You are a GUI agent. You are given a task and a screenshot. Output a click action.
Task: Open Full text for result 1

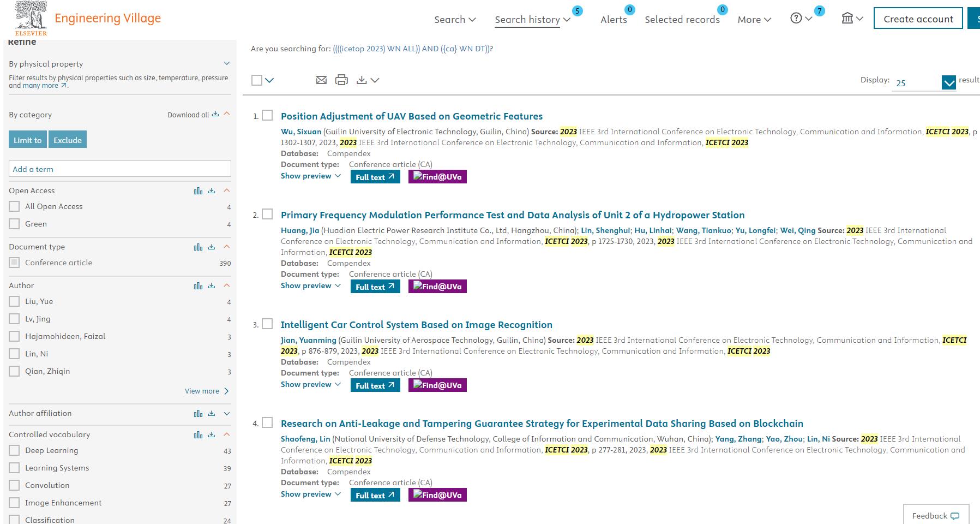[x=375, y=177]
